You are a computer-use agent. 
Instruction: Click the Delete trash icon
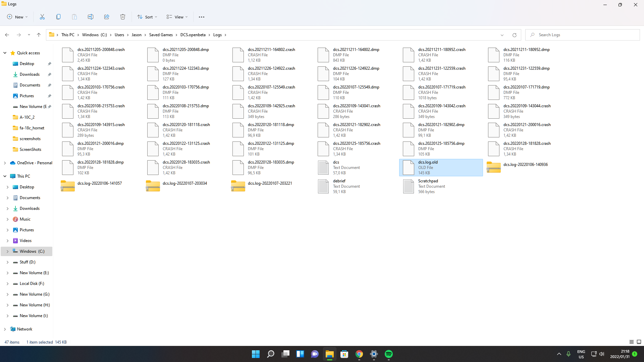point(123,17)
